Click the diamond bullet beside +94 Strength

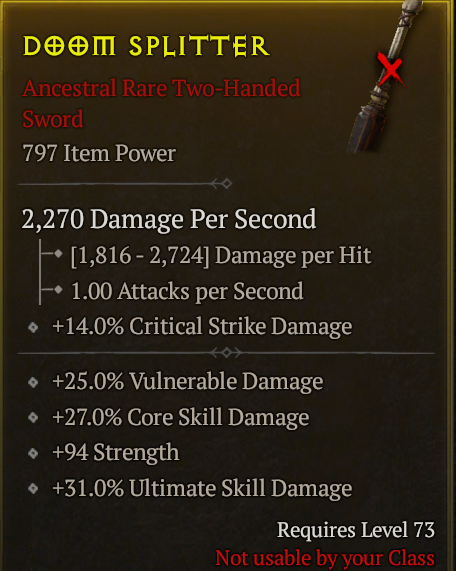33,453
